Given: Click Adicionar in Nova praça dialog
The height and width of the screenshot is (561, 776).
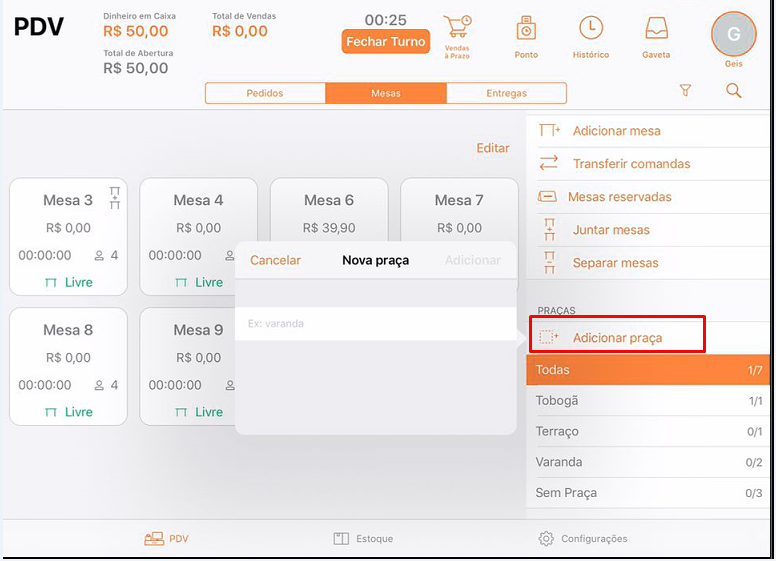Looking at the screenshot, I should coord(473,260).
